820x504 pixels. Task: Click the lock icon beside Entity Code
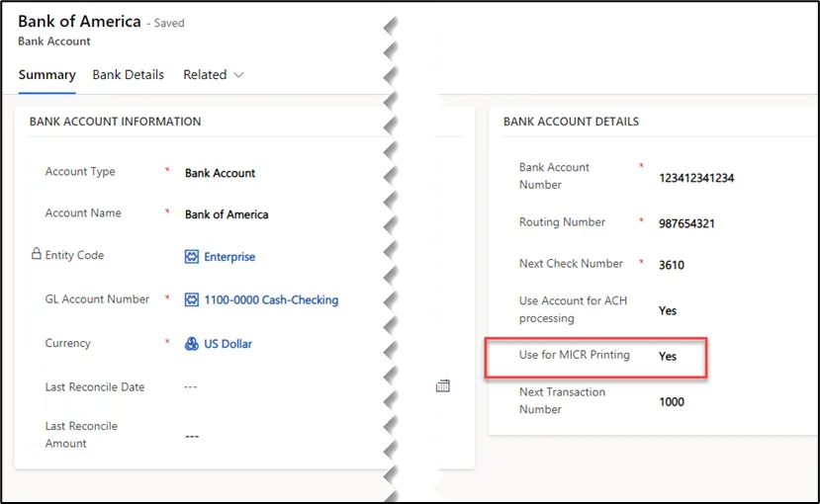[x=36, y=254]
